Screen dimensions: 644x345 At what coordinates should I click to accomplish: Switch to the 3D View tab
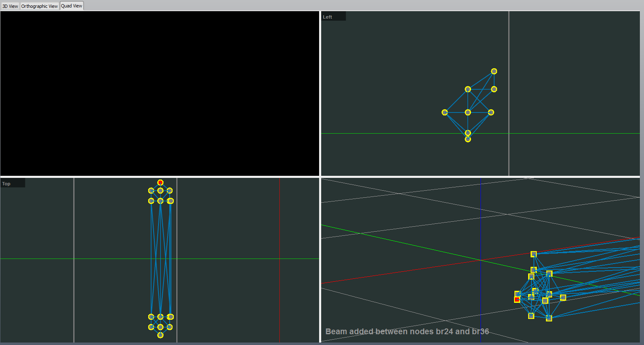10,6
